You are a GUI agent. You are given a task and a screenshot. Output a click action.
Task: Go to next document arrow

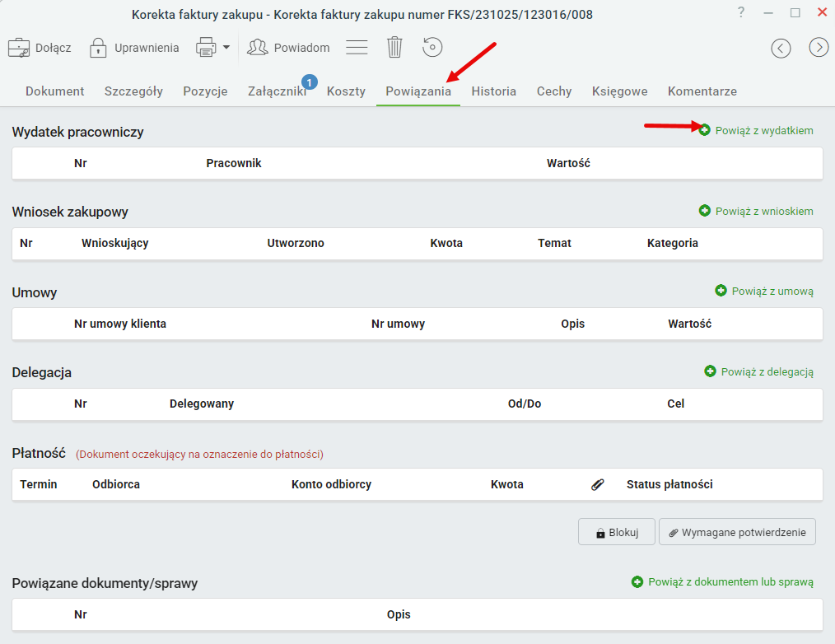pos(819,48)
